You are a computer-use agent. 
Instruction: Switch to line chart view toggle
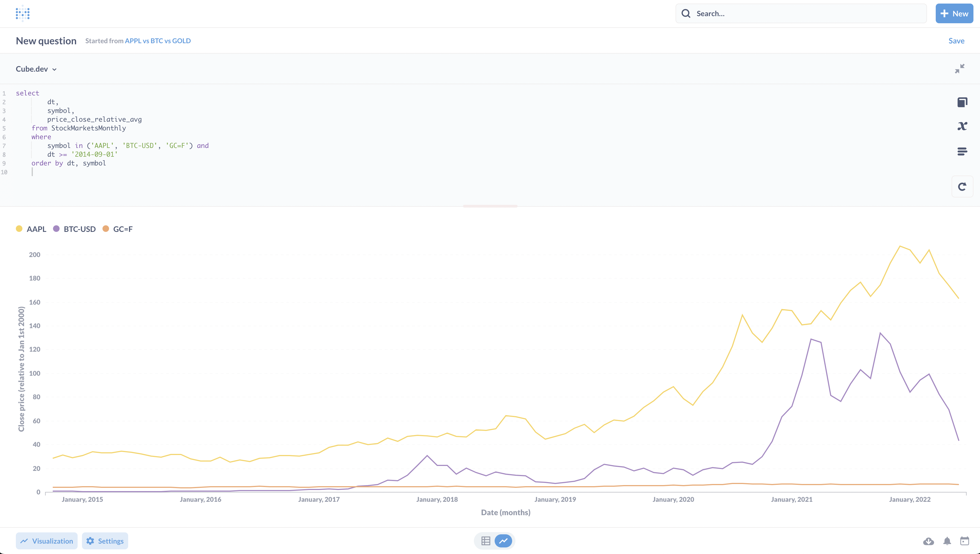point(503,541)
